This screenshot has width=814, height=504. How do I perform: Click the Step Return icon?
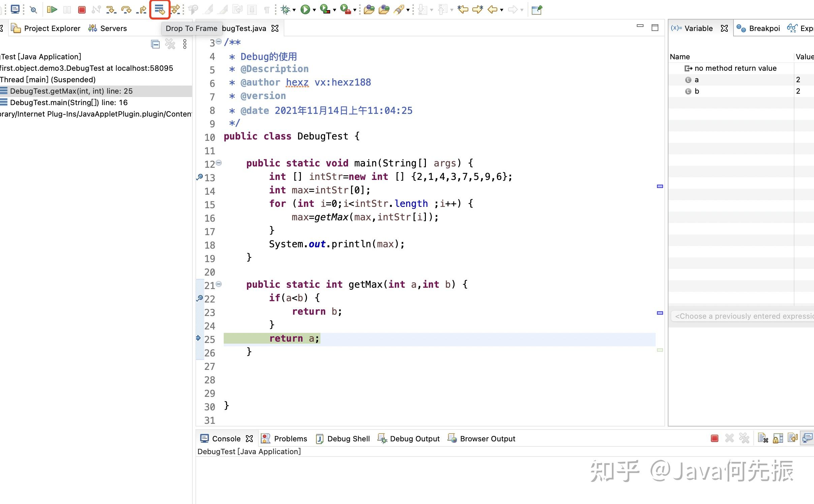[x=142, y=9]
